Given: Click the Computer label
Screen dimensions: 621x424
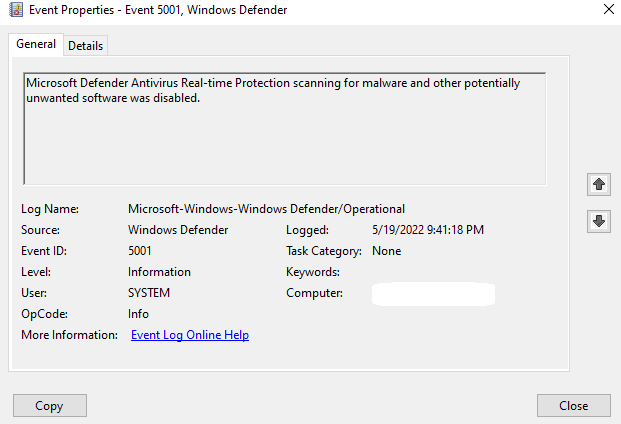Looking at the screenshot, I should pos(314,293).
